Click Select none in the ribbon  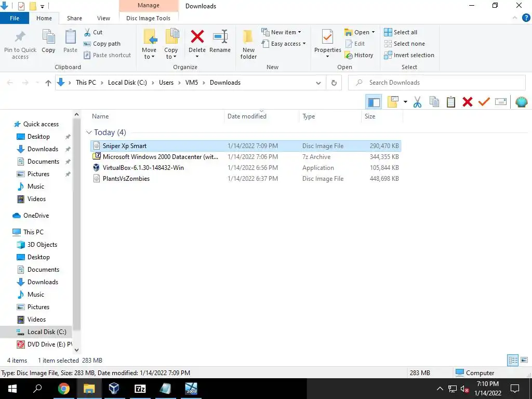(x=404, y=44)
